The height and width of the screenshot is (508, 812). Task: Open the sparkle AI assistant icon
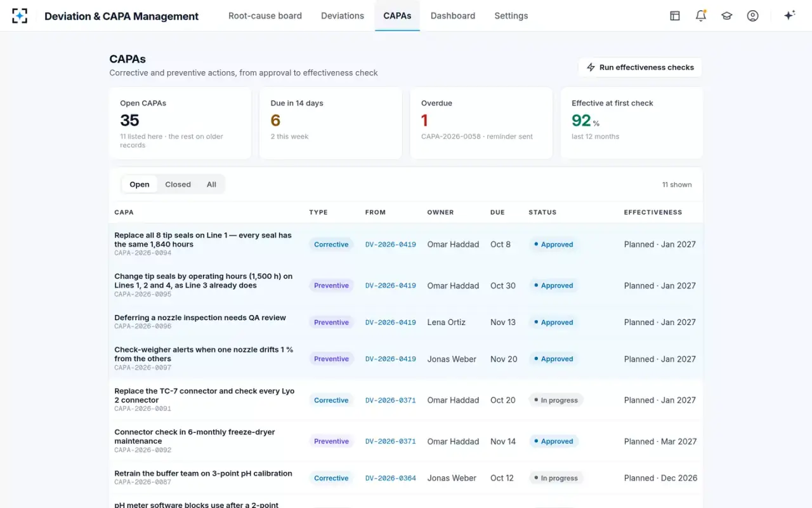pos(790,16)
